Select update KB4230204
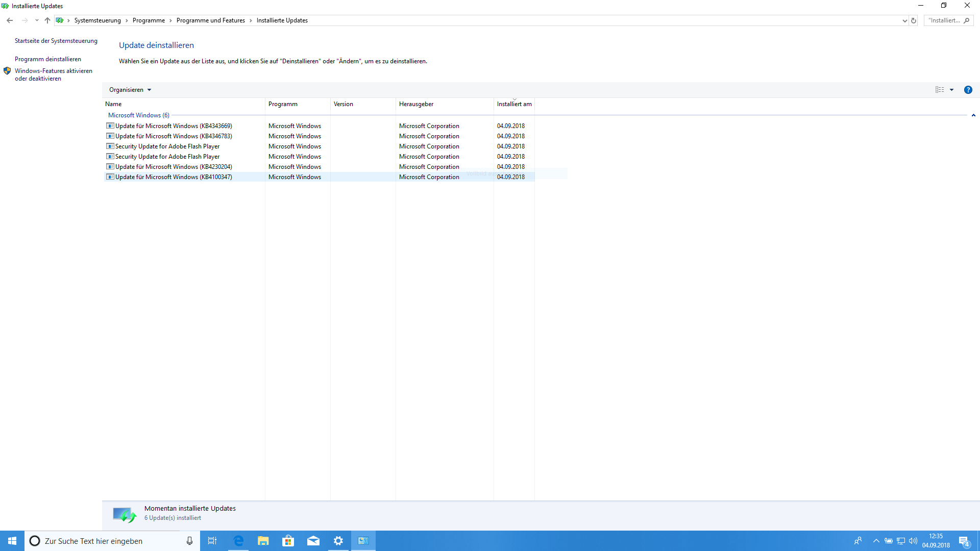Viewport: 980px width, 551px height. tap(318, 167)
